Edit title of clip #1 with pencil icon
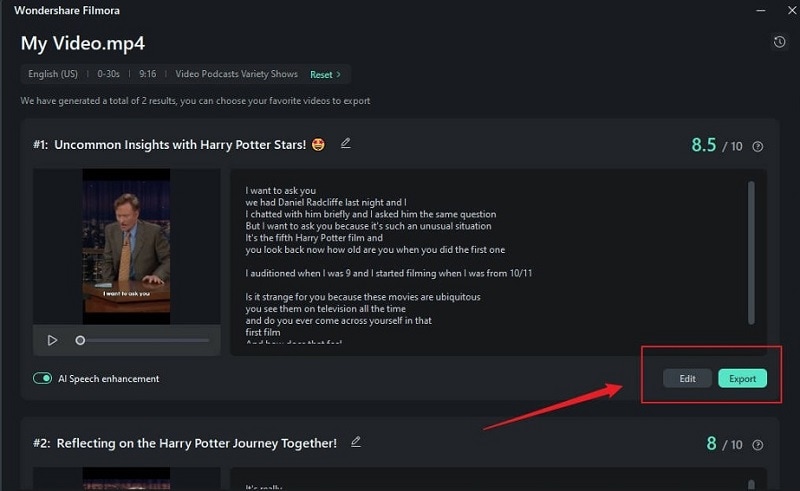 (345, 143)
